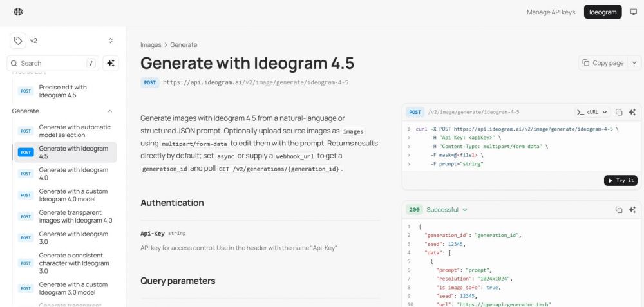The height and width of the screenshot is (307, 644).
Task: Click "resolution": "1024x1024" response line
Action: 475,279
